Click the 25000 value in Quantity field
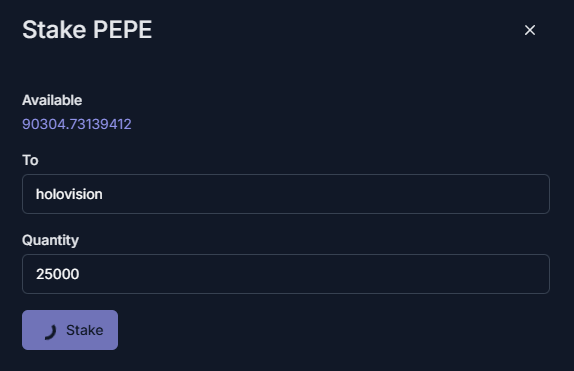The image size is (574, 371). pyautogui.click(x=57, y=274)
